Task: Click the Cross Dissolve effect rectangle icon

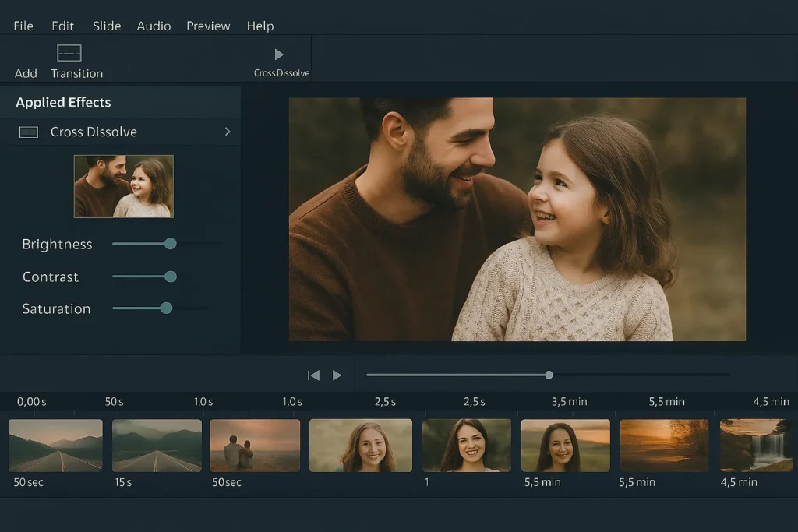Action: point(29,132)
